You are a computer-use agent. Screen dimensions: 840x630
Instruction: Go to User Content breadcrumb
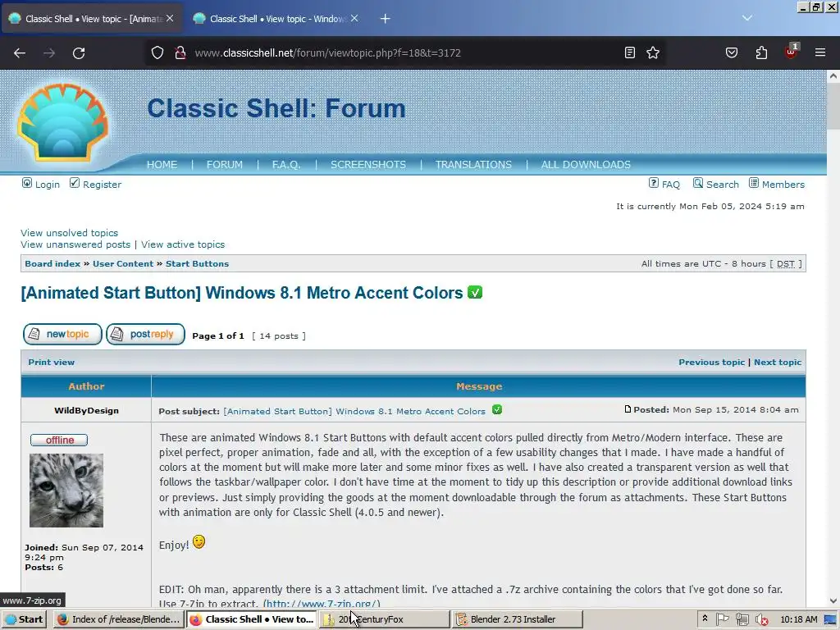pos(123,263)
